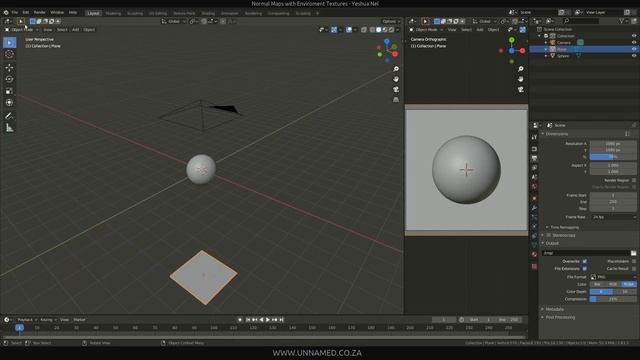
Task: Select 8-bit Color Depth option
Action: click(x=601, y=292)
